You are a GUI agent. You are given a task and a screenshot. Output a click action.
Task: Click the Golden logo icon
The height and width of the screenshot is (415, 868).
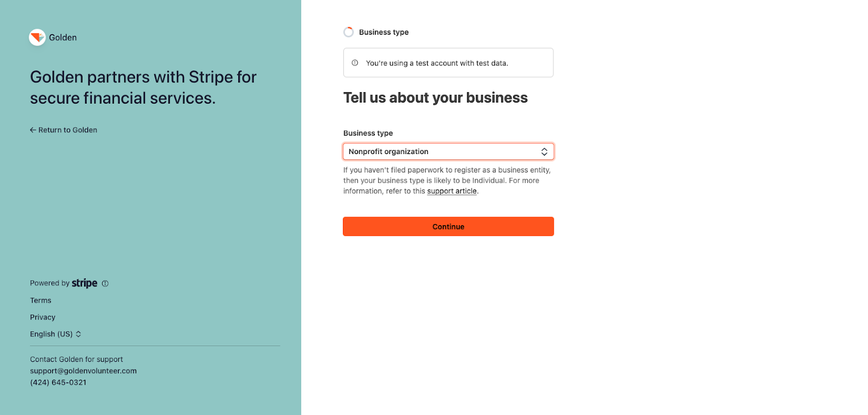pyautogui.click(x=37, y=37)
